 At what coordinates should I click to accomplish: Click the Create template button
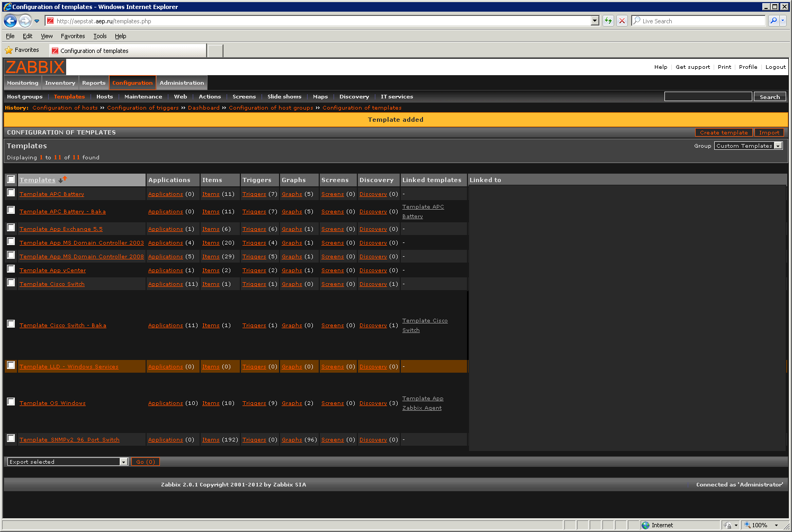point(724,132)
